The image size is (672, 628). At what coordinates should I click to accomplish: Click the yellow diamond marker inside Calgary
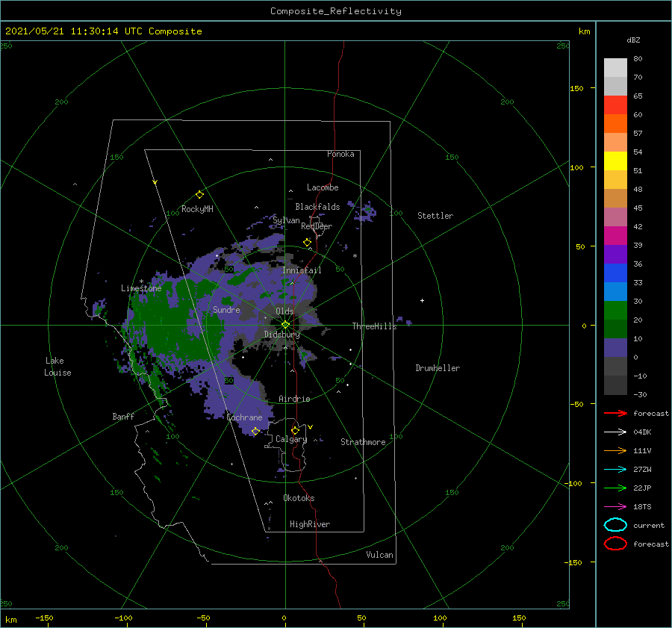295,430
